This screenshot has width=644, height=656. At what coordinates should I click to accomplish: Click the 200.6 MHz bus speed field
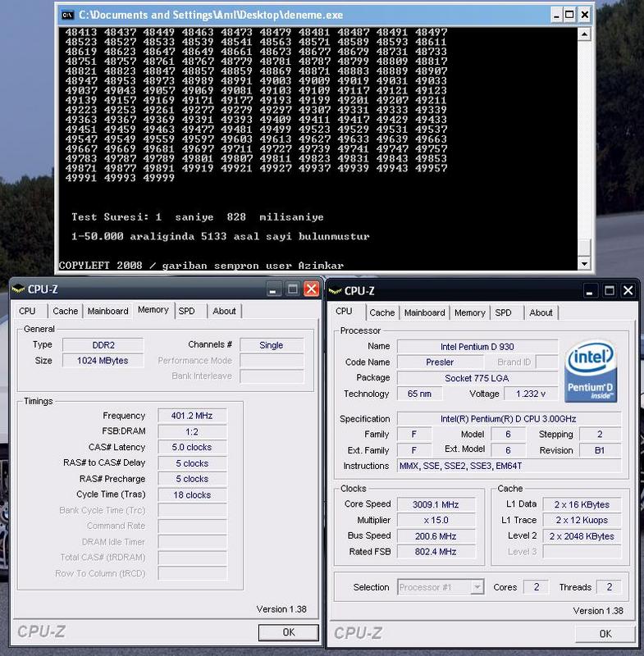click(x=436, y=536)
